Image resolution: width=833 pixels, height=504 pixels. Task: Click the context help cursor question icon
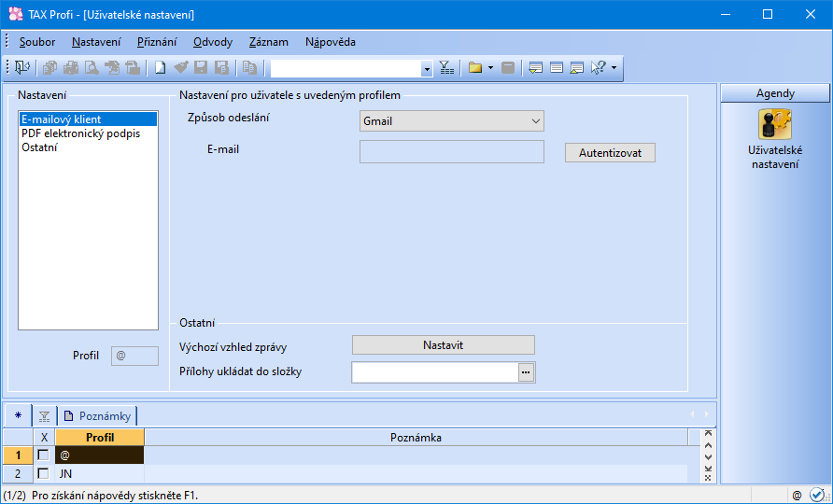pos(599,68)
